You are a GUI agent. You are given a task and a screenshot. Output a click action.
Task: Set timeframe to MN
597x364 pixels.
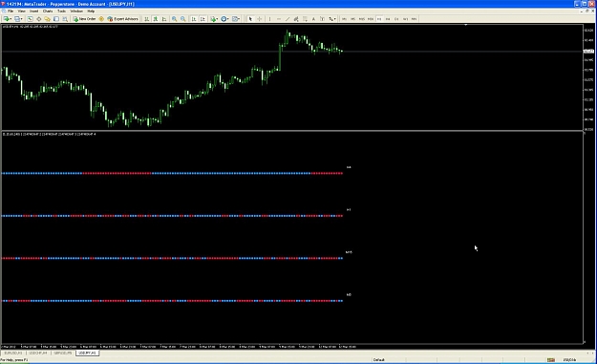pos(415,19)
